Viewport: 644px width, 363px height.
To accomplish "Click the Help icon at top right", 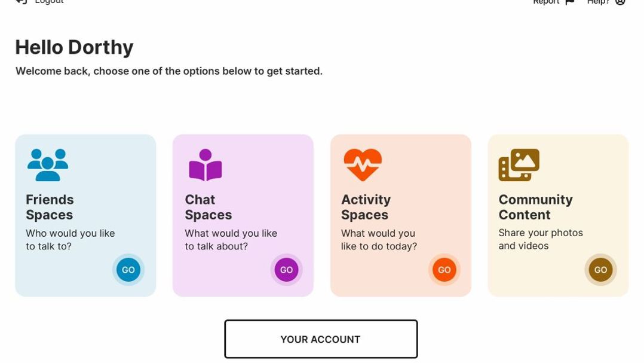I will click(620, 2).
